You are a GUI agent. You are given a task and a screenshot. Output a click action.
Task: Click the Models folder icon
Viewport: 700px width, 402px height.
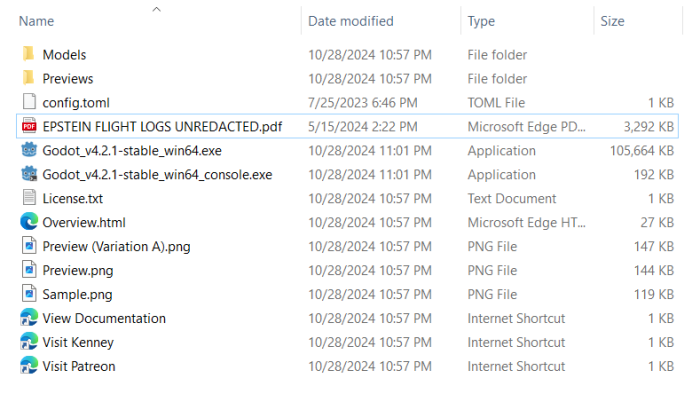coord(28,55)
